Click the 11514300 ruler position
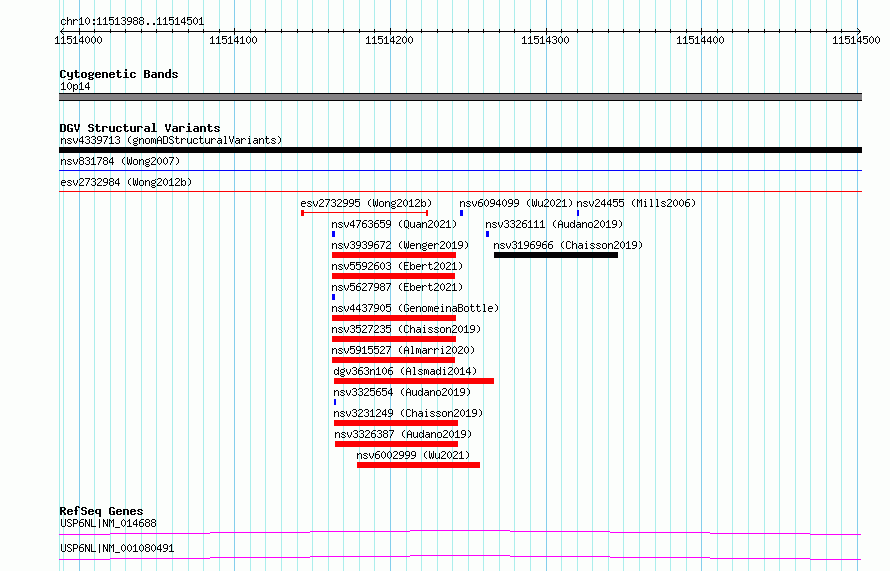The height and width of the screenshot is (571, 890). pos(545,40)
